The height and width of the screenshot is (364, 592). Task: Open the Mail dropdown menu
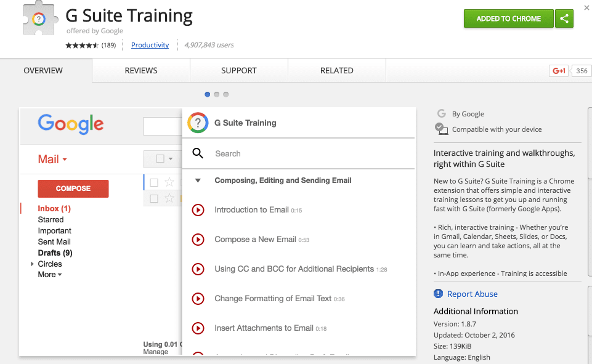(x=52, y=160)
